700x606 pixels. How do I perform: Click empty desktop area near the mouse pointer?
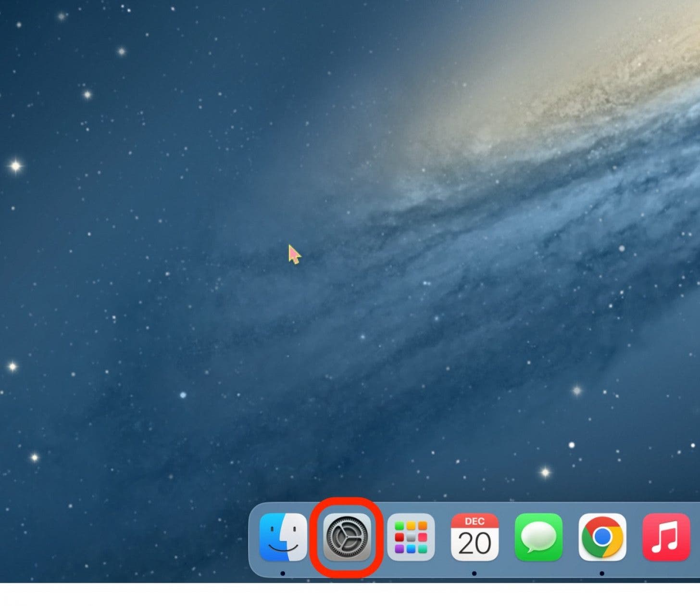click(317, 269)
